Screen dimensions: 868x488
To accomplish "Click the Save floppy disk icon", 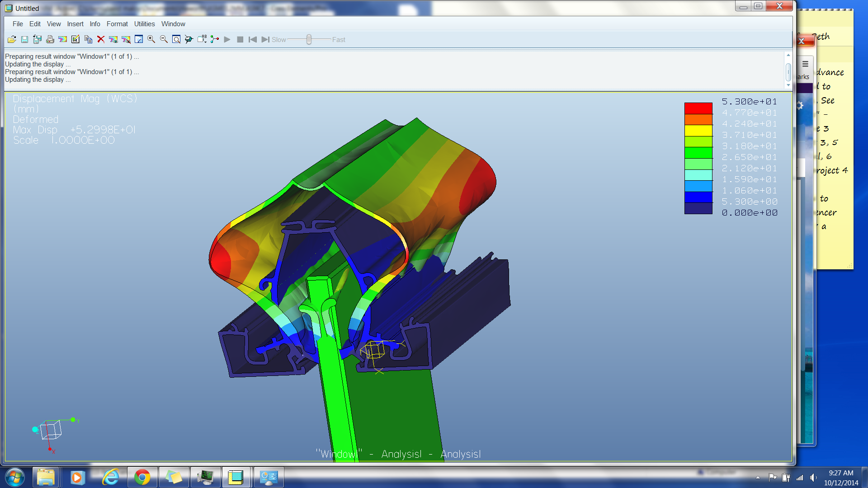I will (x=24, y=40).
